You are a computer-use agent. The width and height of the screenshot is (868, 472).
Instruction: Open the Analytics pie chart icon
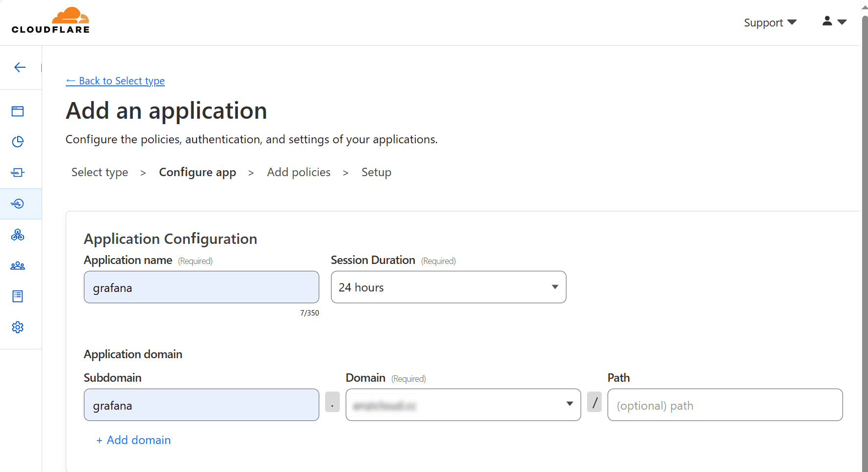(18, 142)
